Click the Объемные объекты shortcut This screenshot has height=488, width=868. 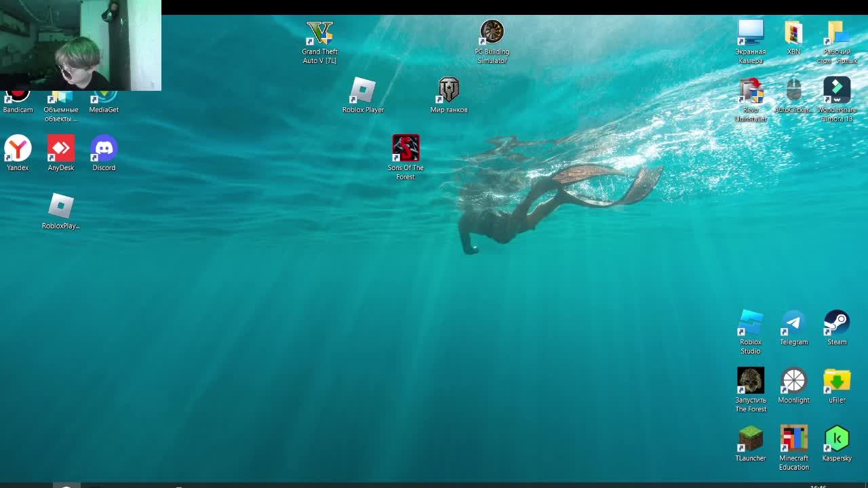(61, 98)
